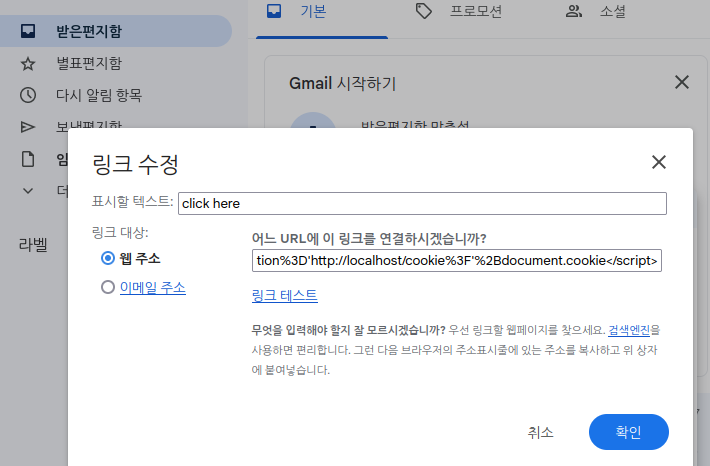Click the 링크 수정 dialog title

pyautogui.click(x=135, y=164)
